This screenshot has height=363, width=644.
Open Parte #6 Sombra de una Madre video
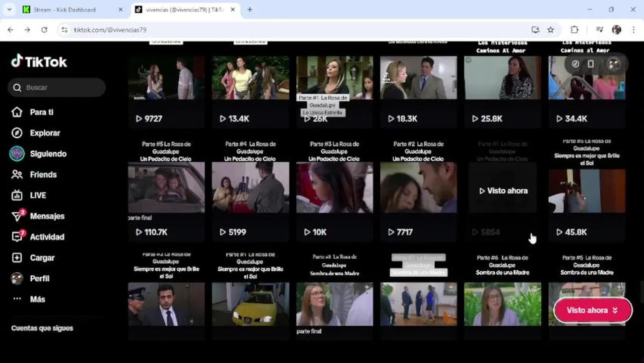click(503, 296)
